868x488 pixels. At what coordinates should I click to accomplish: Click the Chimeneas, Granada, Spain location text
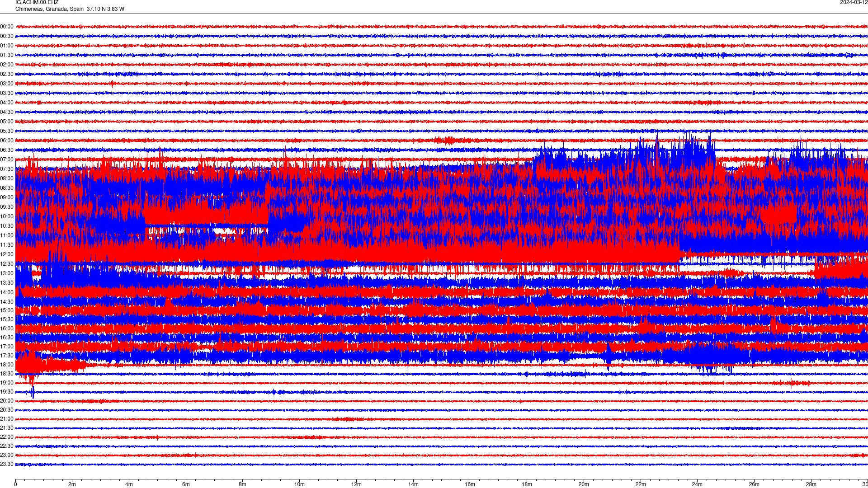(49, 9)
